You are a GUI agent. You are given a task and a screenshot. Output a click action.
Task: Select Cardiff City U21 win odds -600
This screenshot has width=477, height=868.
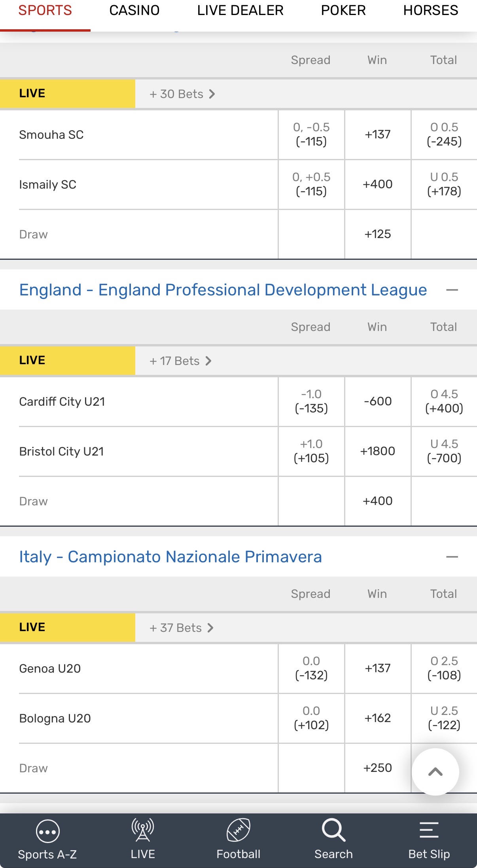pyautogui.click(x=378, y=401)
